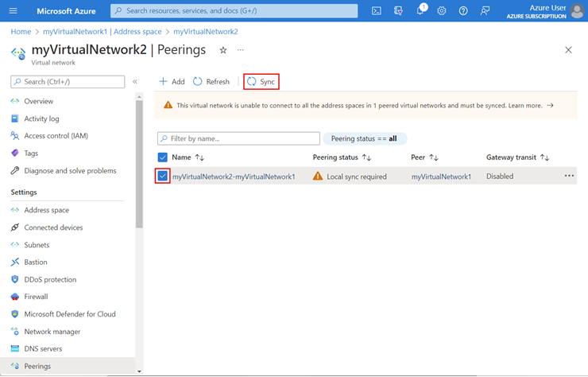588x377 pixels.
Task: Open the notifications bell
Action: (x=421, y=10)
